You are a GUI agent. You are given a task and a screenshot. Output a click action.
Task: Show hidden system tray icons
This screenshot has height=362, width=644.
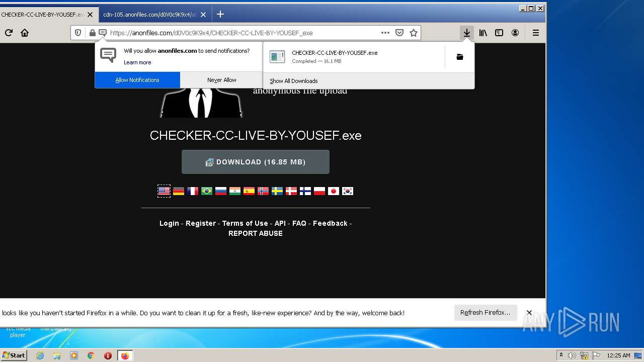coord(561,355)
